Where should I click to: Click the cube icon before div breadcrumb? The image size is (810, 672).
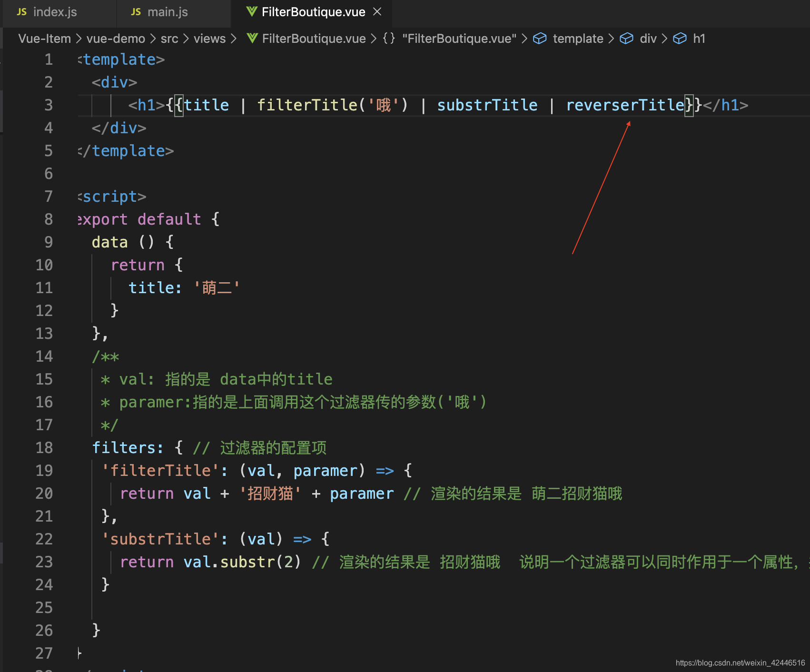point(626,38)
